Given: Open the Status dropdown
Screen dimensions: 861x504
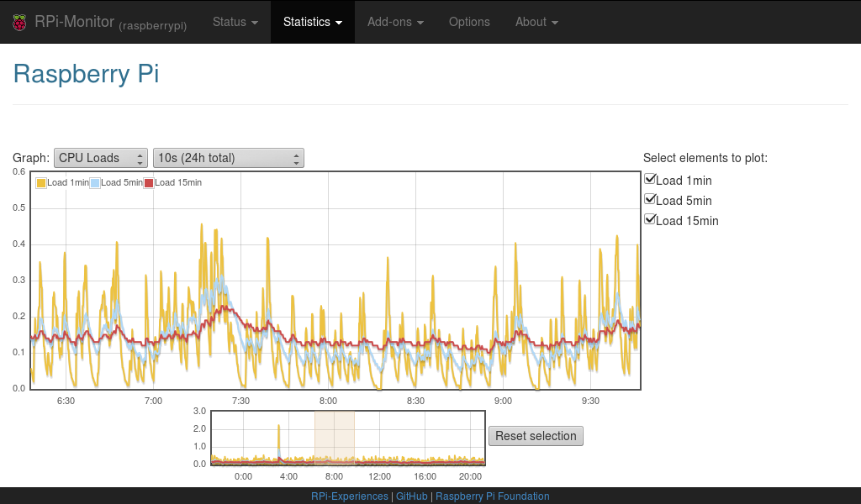Looking at the screenshot, I should [235, 22].
